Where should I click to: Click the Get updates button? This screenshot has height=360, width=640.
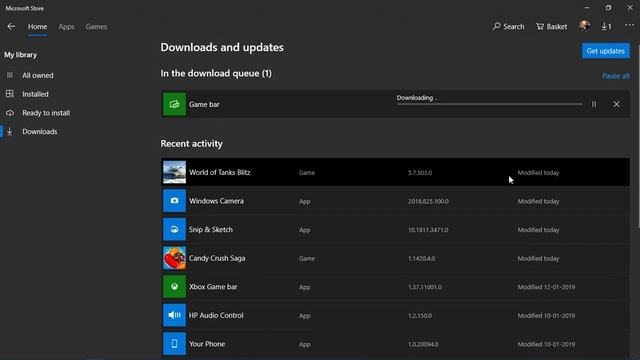(606, 51)
